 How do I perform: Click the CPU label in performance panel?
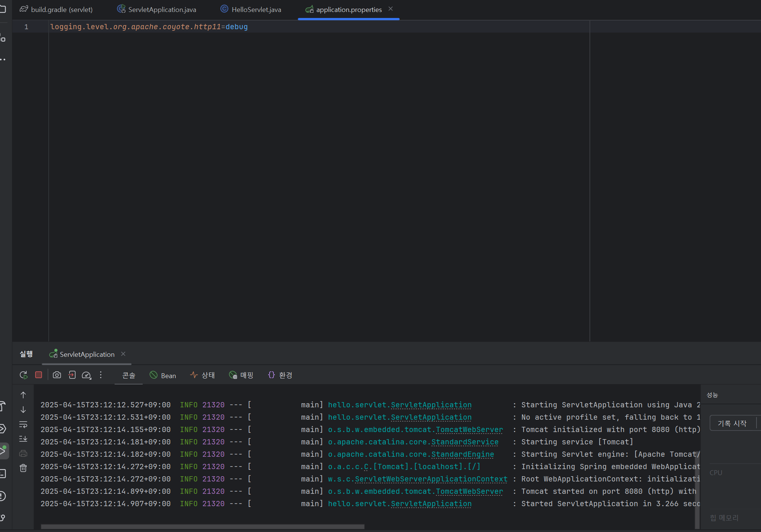(716, 472)
